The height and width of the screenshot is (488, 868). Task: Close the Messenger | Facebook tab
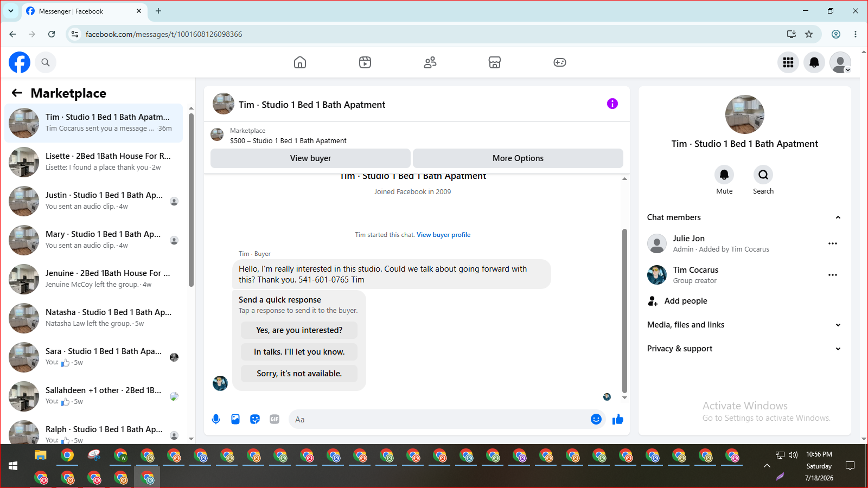click(139, 11)
